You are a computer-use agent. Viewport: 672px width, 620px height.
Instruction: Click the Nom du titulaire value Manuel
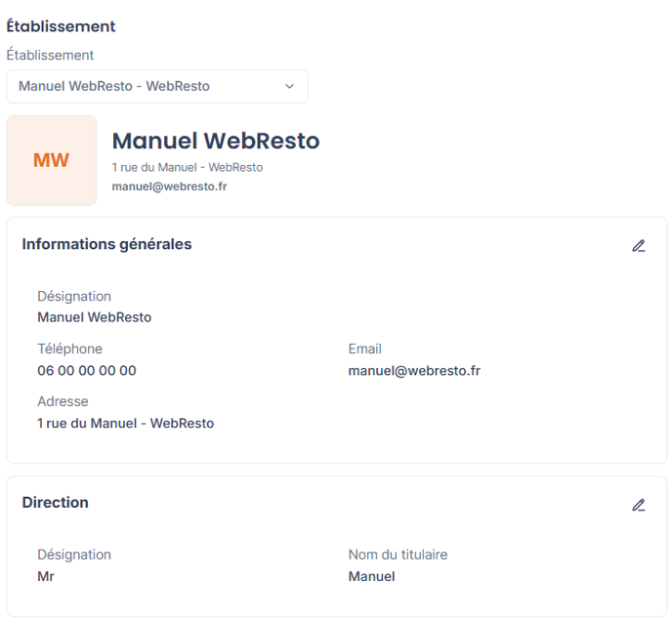[371, 577]
